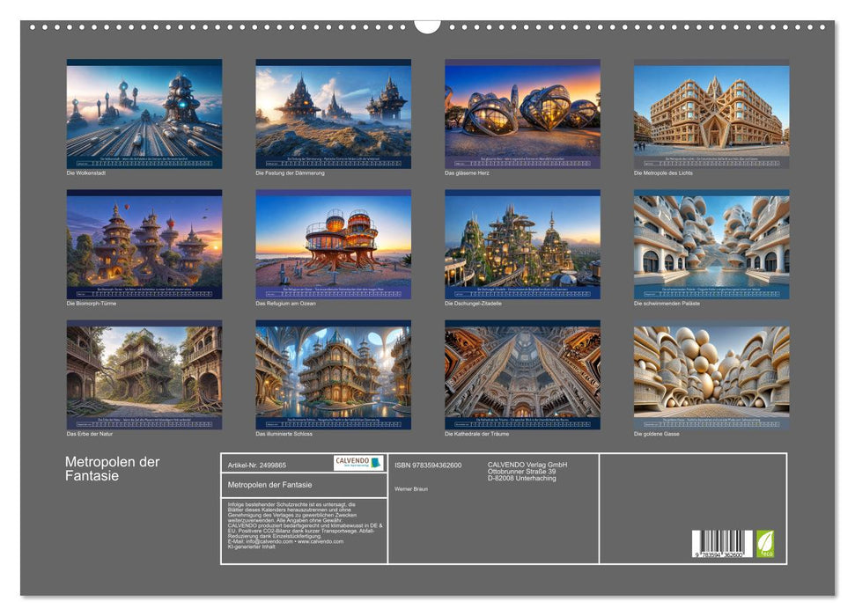Click the 'D-82008 Unterhaching' text
This screenshot has height=616, width=855.
pos(522,479)
